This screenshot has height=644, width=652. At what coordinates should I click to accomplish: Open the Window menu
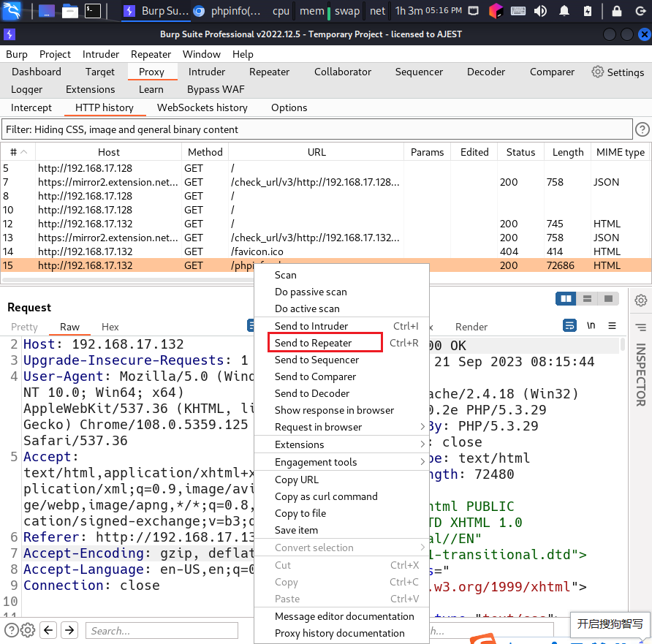pyautogui.click(x=202, y=55)
